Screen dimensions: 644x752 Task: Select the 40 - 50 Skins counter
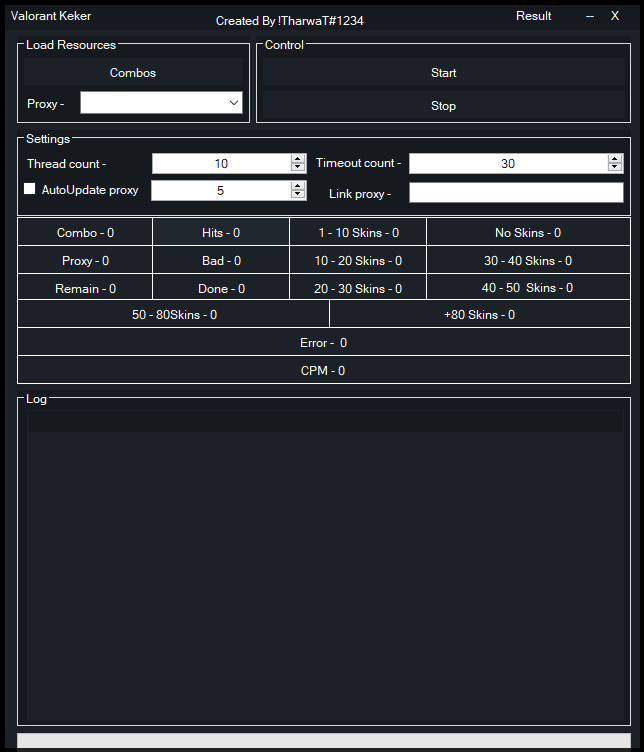[528, 287]
